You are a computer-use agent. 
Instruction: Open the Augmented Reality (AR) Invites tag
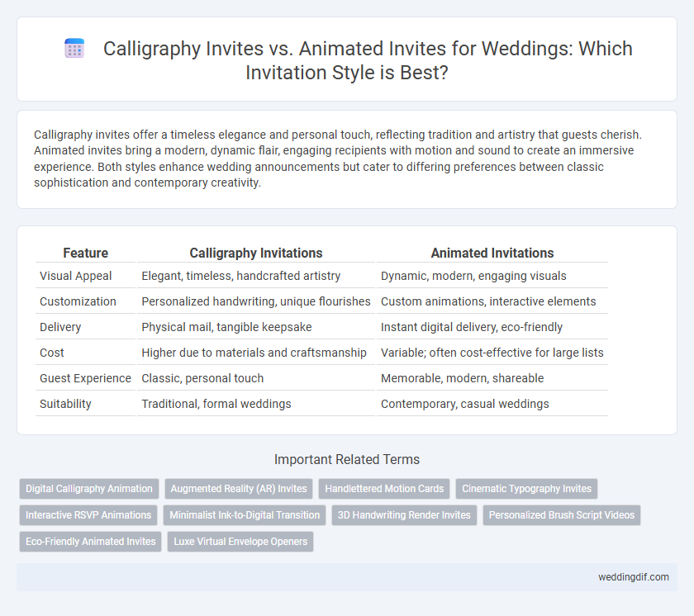tap(239, 489)
